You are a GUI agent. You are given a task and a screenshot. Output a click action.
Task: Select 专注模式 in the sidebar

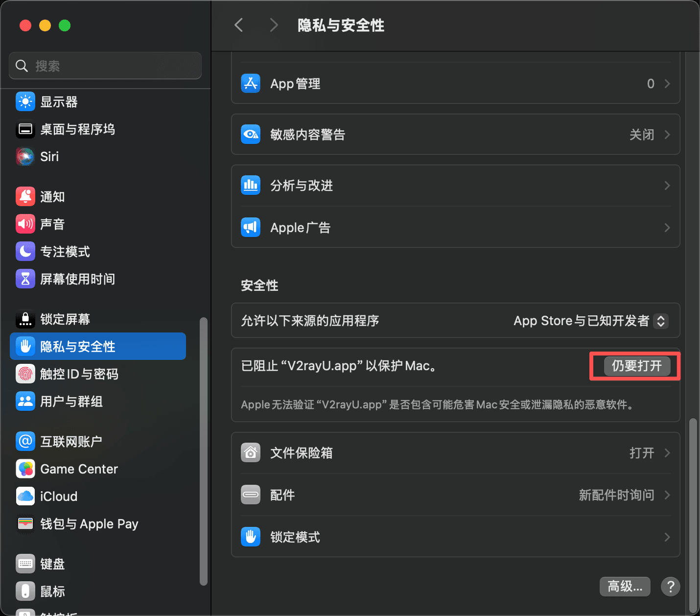(x=98, y=252)
